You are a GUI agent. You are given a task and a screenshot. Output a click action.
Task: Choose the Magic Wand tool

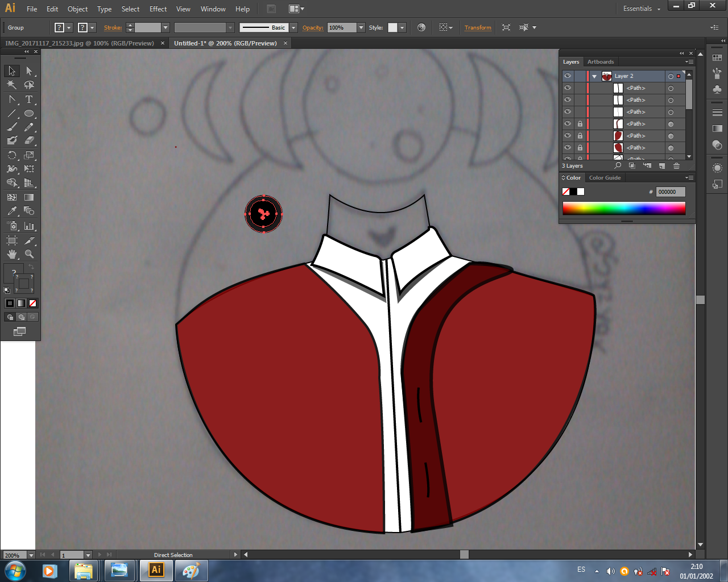tap(12, 85)
